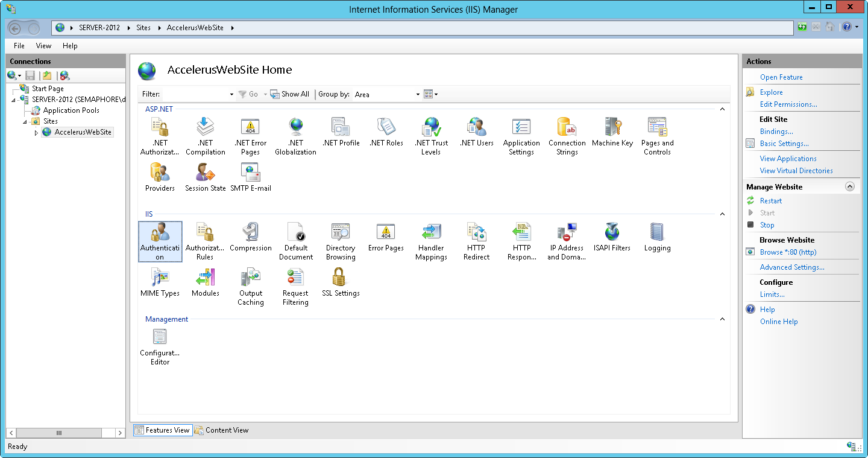This screenshot has height=458, width=868.
Task: Switch to Features View tab
Action: click(163, 430)
